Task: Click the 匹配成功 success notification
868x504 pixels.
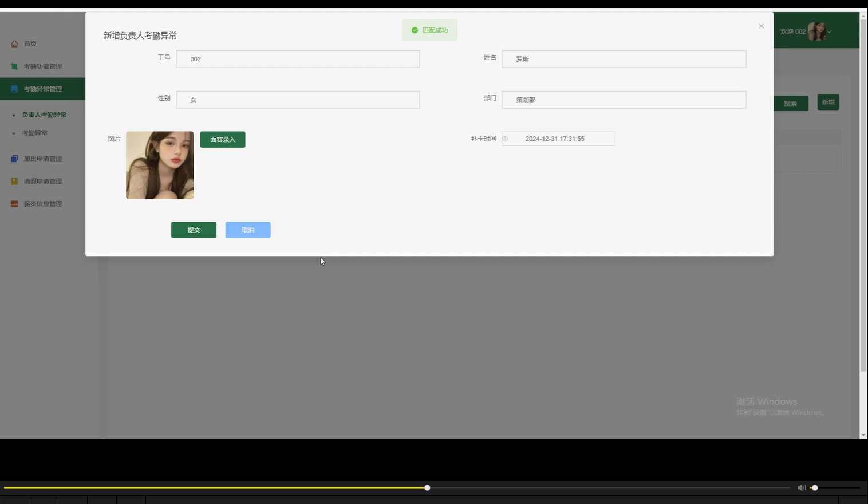Action: pos(429,30)
